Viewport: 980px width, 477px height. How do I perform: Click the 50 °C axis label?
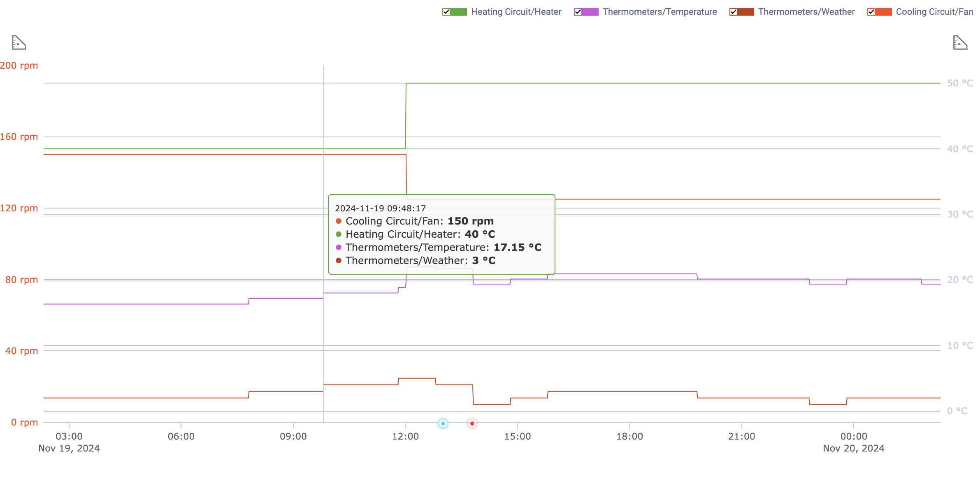point(960,83)
